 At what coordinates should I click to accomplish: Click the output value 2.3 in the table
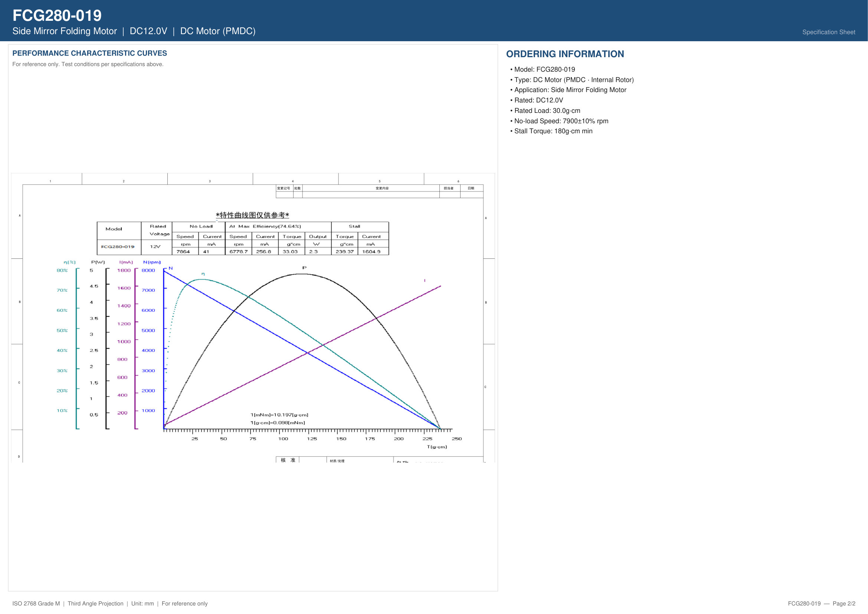click(x=314, y=252)
